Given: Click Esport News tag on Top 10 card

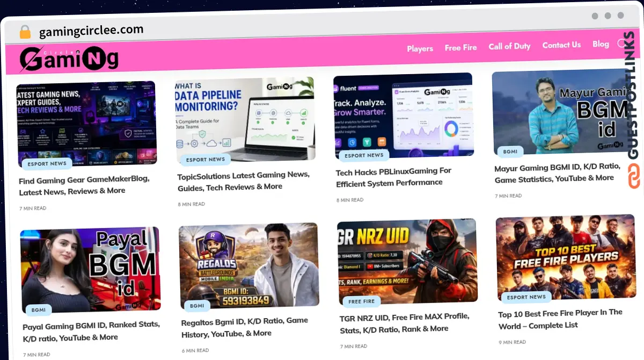Looking at the screenshot, I should [526, 297].
